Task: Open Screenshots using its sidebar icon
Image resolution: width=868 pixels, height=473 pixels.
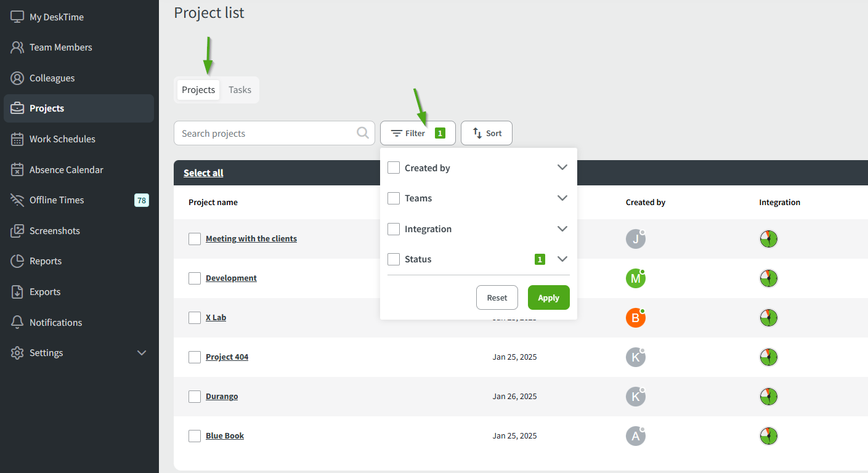Action: pyautogui.click(x=17, y=231)
